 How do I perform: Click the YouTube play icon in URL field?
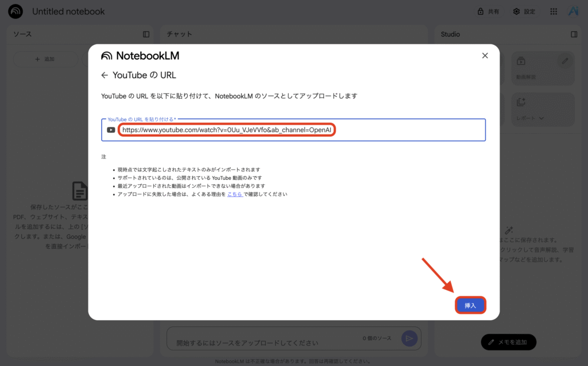point(111,130)
